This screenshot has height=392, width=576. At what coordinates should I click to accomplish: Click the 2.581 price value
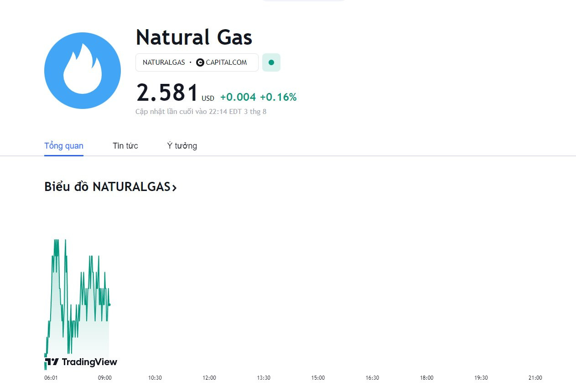(x=167, y=93)
